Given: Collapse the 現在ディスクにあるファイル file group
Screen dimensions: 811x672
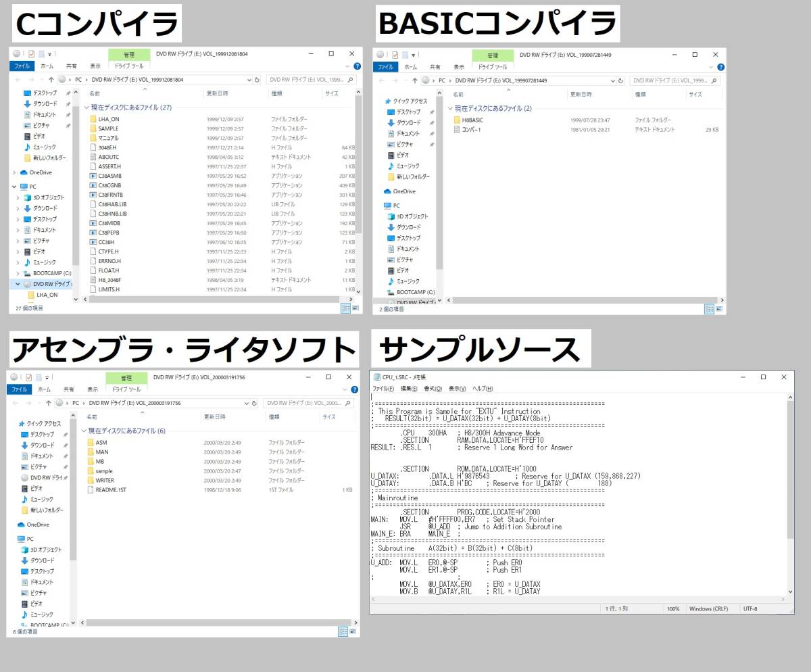Looking at the screenshot, I should point(86,107).
